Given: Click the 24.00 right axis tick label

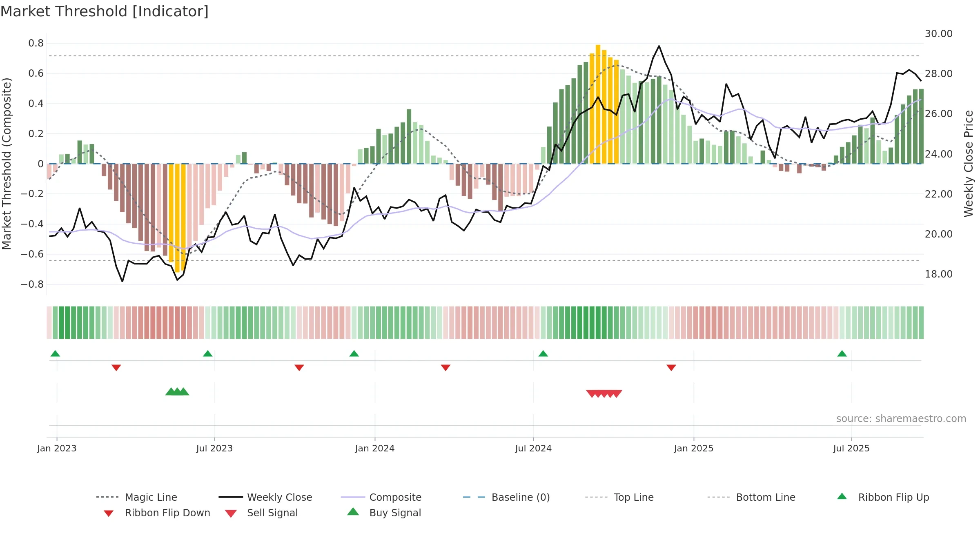Looking at the screenshot, I should [938, 154].
